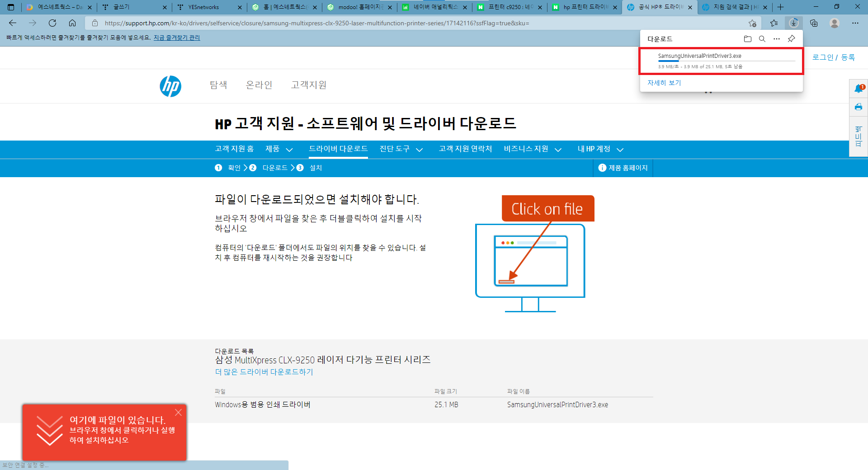This screenshot has height=470, width=868.
Task: Open the 온라인 top menu
Action: pos(259,85)
